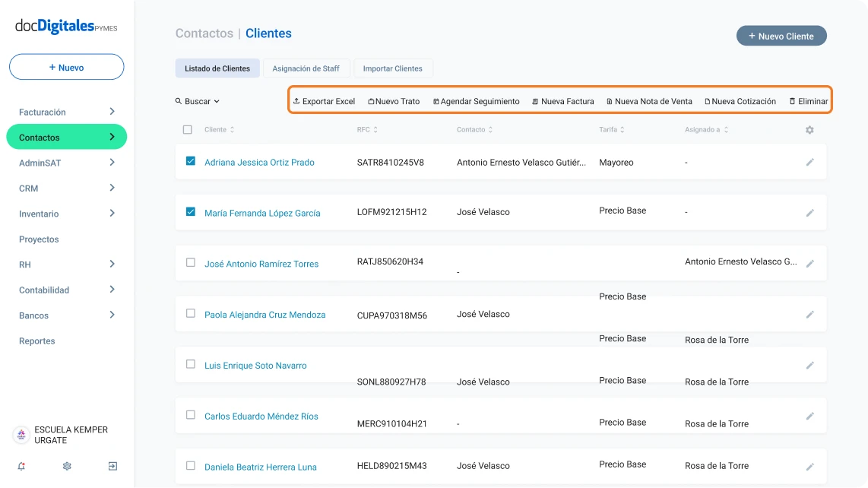Open client Carlos Eduardo Méndez Ríos

261,417
